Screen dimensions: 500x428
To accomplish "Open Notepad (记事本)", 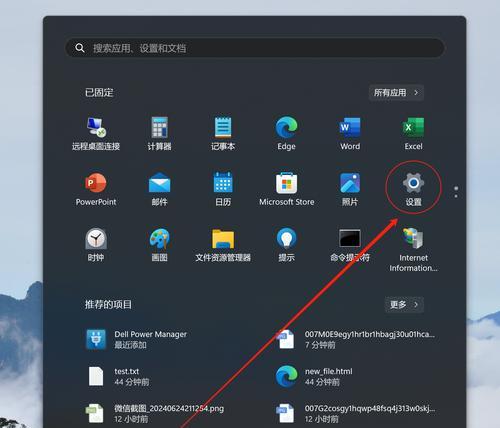I will point(223,133).
